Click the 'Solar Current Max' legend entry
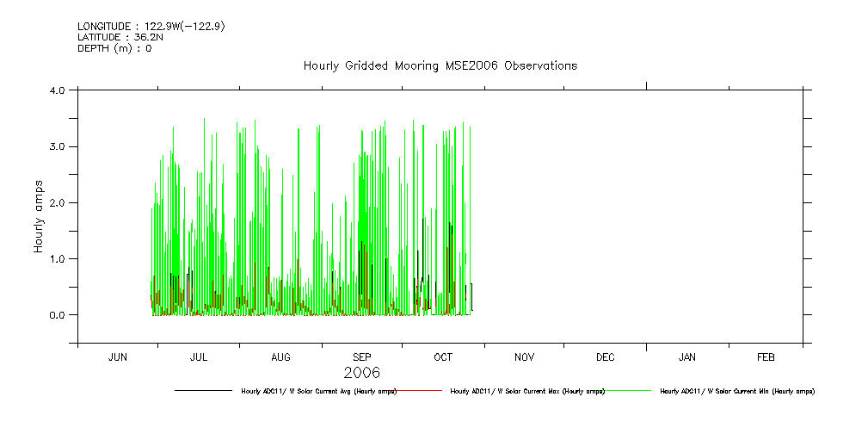Viewport: 868px width, 434px height. (527, 391)
